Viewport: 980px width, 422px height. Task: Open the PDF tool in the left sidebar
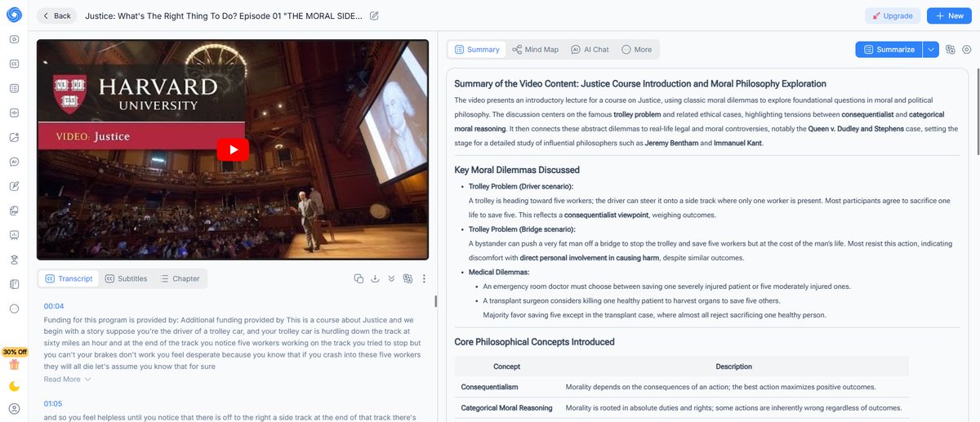click(x=14, y=211)
